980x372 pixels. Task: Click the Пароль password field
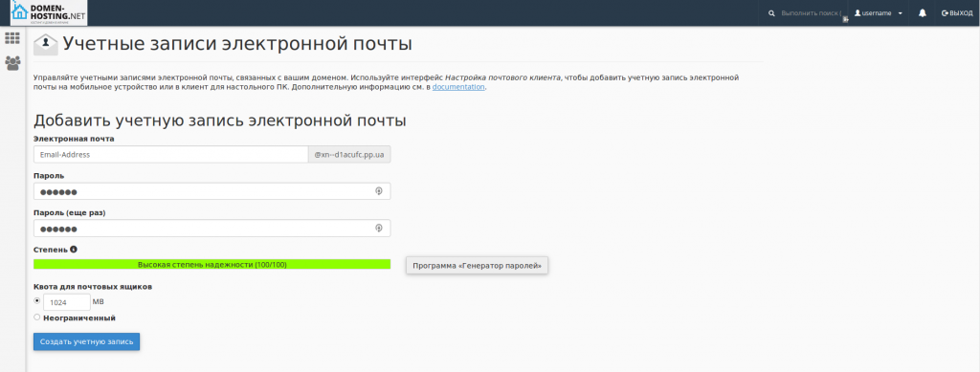pyautogui.click(x=212, y=191)
